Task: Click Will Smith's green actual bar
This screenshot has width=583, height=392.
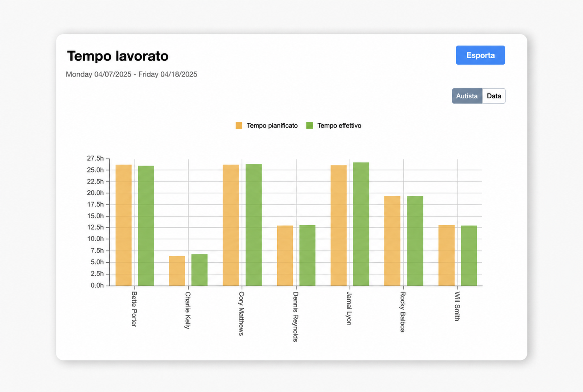Action: click(x=469, y=256)
